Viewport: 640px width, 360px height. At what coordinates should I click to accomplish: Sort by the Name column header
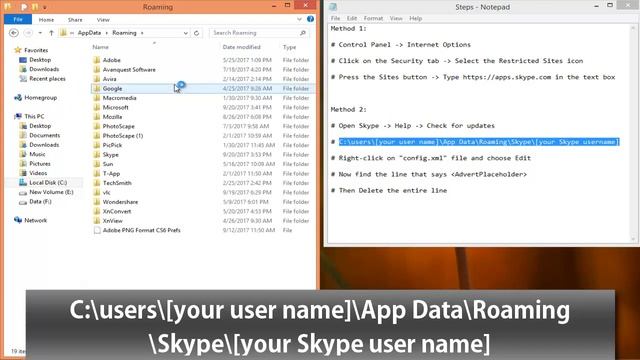pyautogui.click(x=100, y=47)
